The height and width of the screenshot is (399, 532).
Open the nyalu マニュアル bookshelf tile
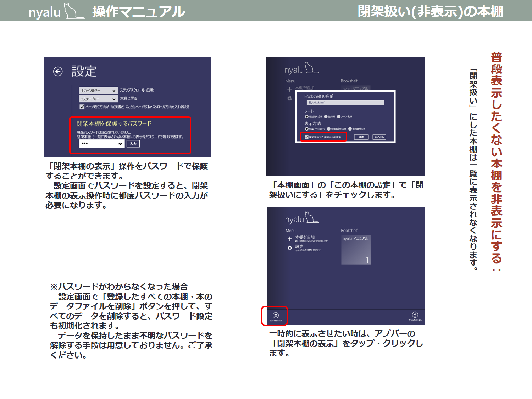(356, 250)
